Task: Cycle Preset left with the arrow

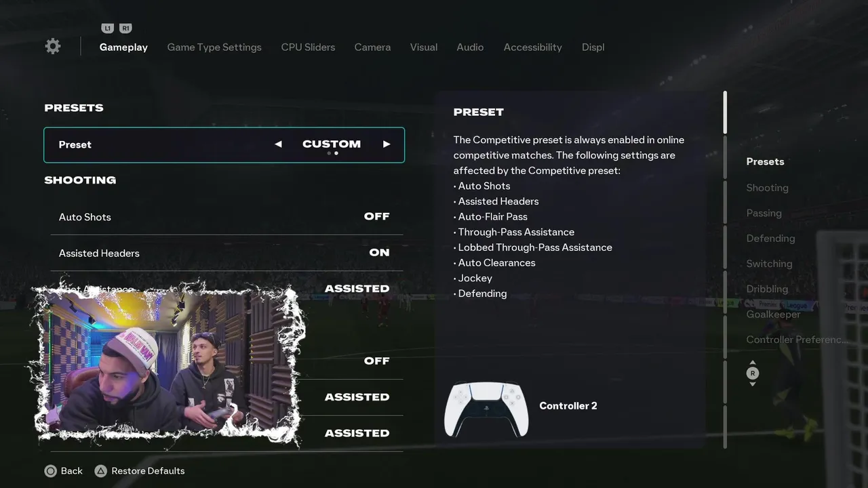Action: (x=278, y=144)
